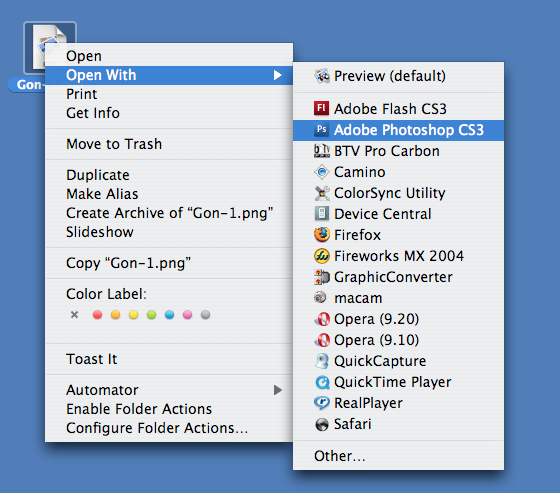Remove color label with the X
The width and height of the screenshot is (560, 493).
(74, 314)
